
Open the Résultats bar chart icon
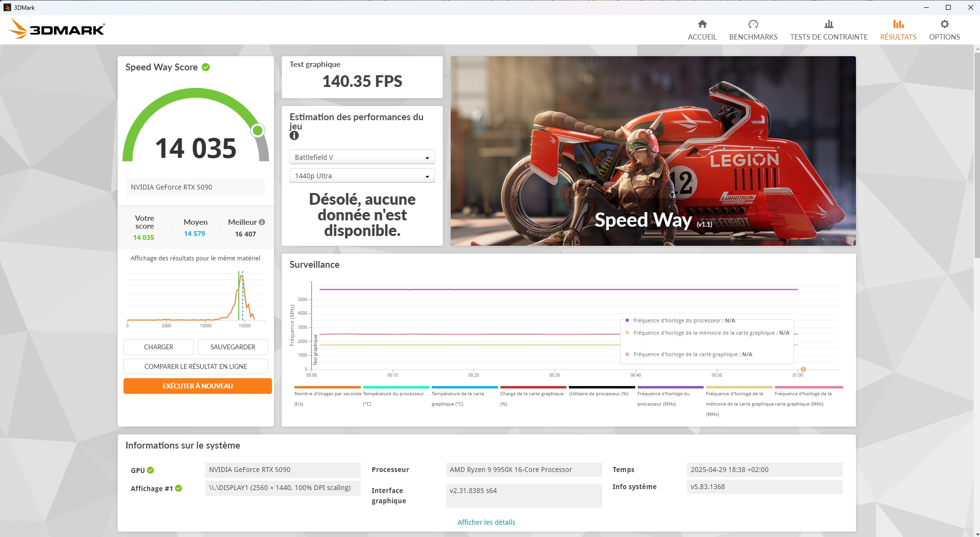coord(898,24)
